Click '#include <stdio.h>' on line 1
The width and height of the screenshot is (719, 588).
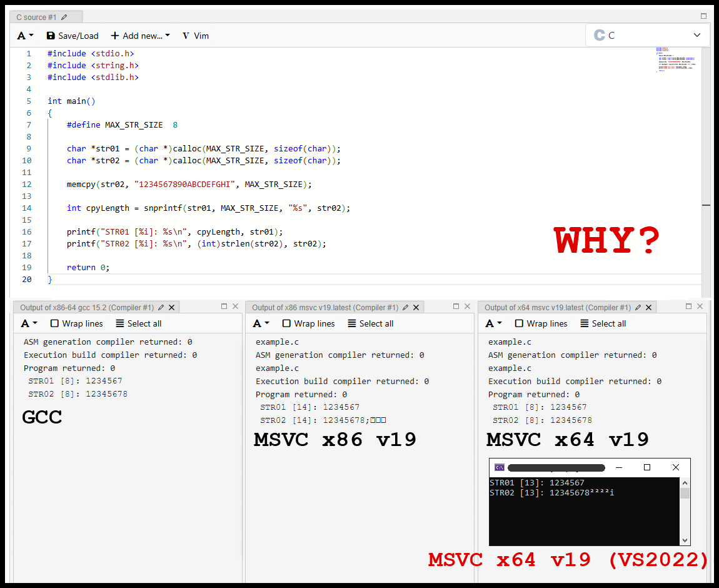(x=90, y=54)
